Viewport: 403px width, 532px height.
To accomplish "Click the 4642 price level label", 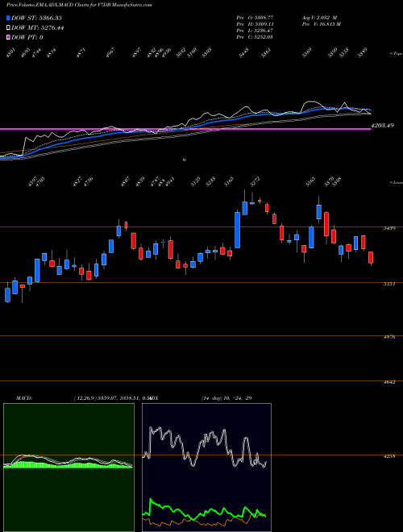I will click(389, 382).
